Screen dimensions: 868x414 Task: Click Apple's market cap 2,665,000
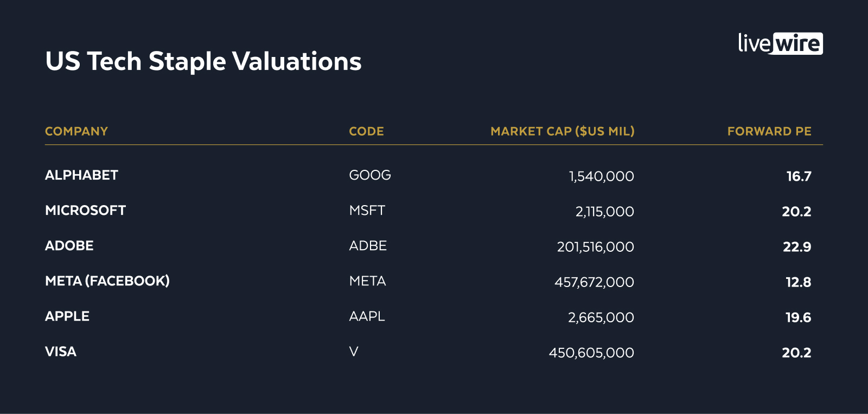click(601, 317)
